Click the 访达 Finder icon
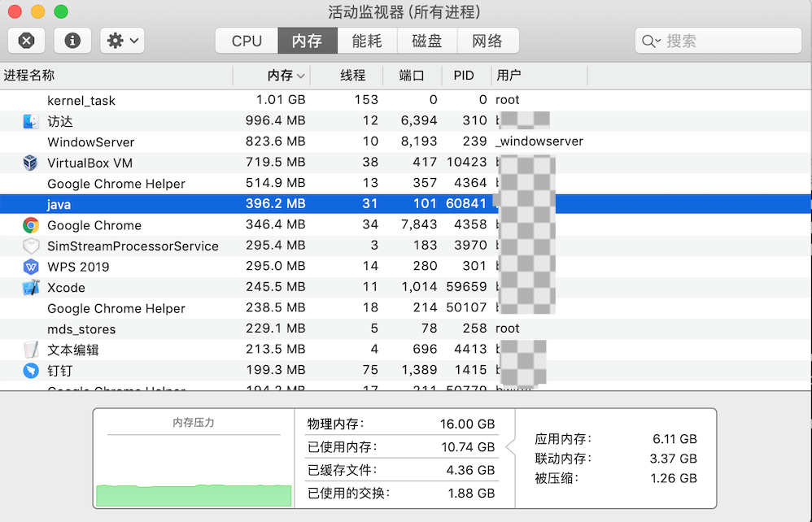 31,121
